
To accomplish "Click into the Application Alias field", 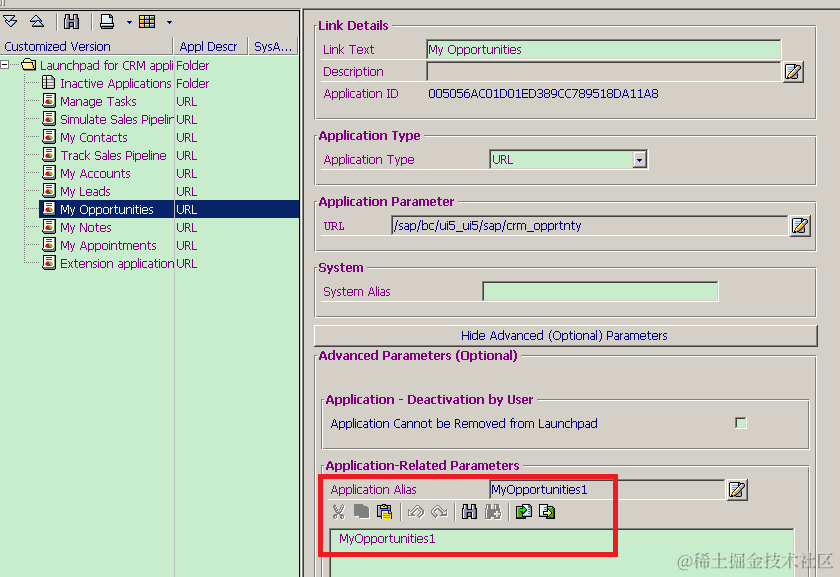I will pyautogui.click(x=606, y=490).
